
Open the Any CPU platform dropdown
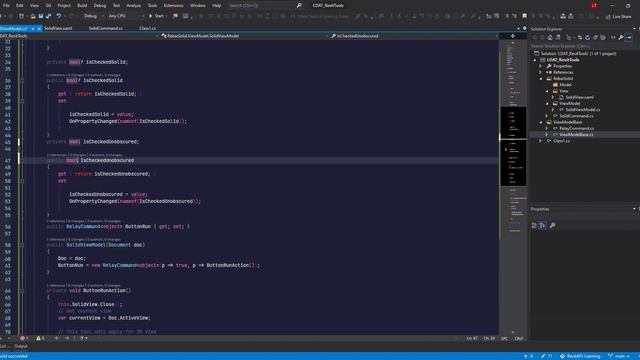126,16
